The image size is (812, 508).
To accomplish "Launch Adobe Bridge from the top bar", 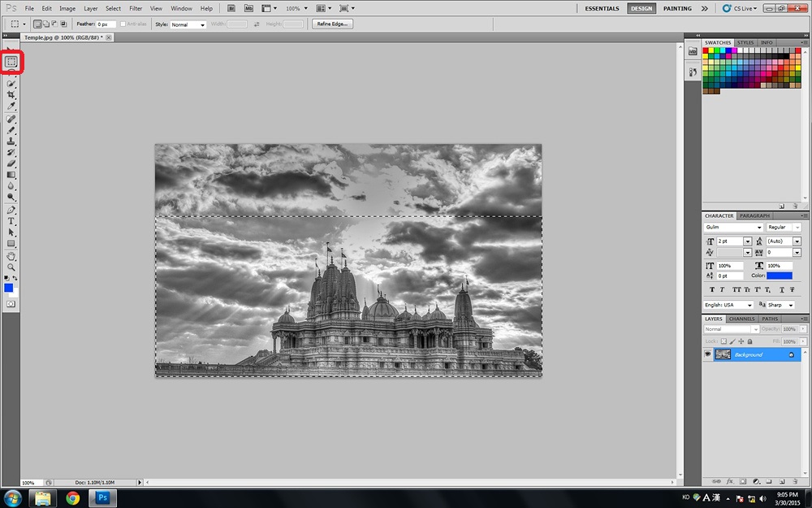I will click(x=232, y=8).
